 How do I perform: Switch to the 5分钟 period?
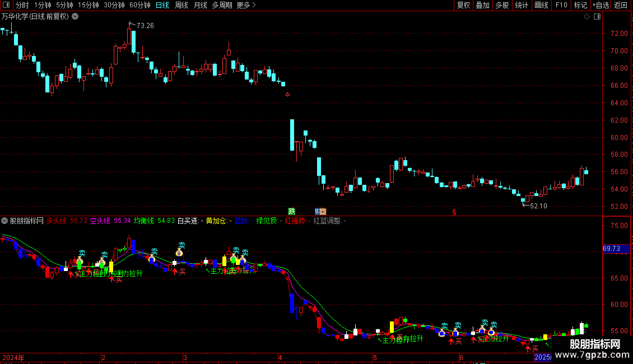[64, 5]
